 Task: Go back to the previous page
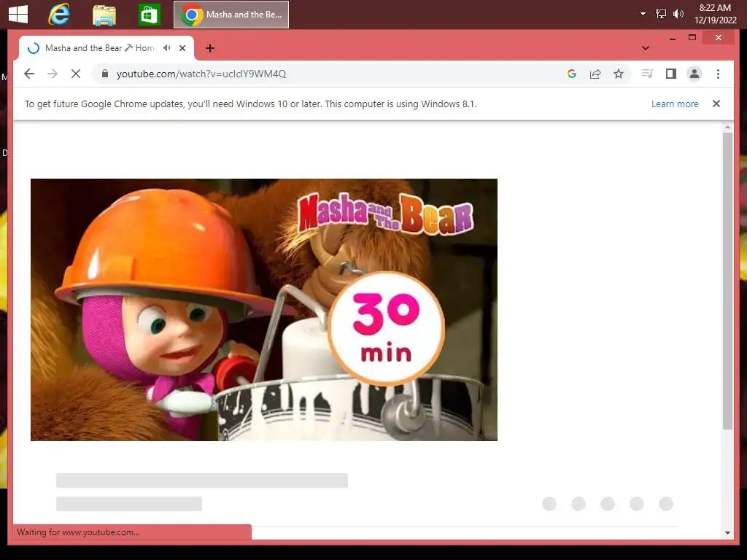29,74
